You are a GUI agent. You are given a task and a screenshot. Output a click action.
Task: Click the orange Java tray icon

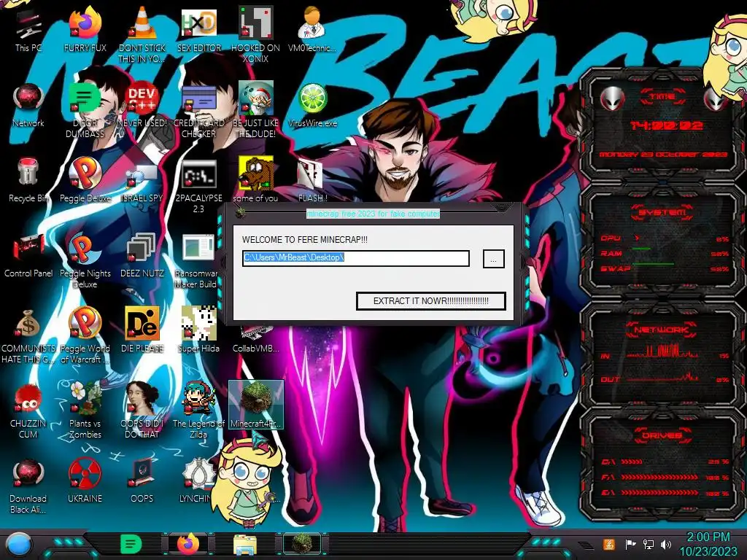[x=608, y=544]
